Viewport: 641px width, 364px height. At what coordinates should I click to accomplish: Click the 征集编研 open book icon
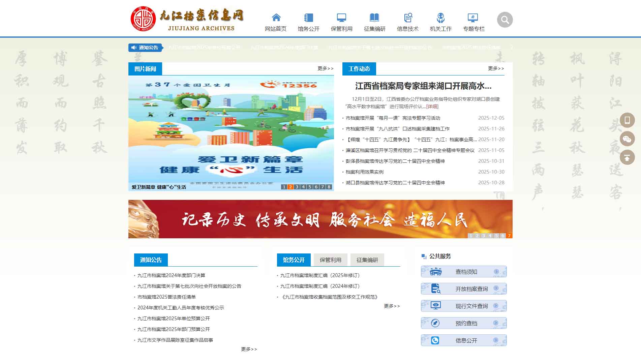click(x=374, y=17)
